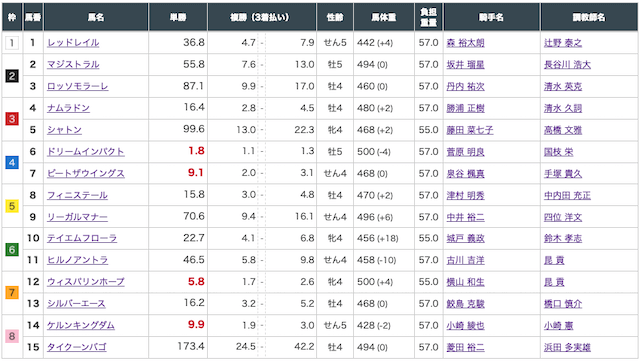Open jockey link 中井 裕二
This screenshot has width=640, height=361.
[x=465, y=217]
